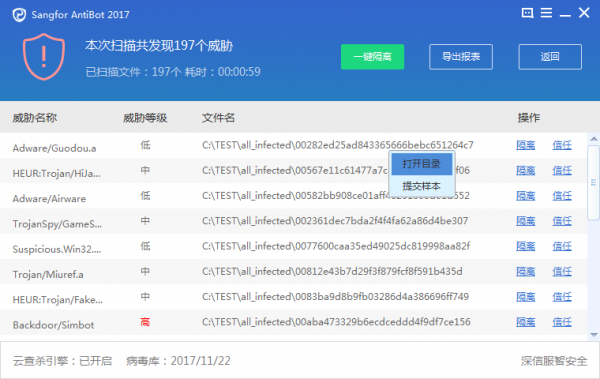Quarantine the Suspicious.Win32... threat

tap(525, 246)
